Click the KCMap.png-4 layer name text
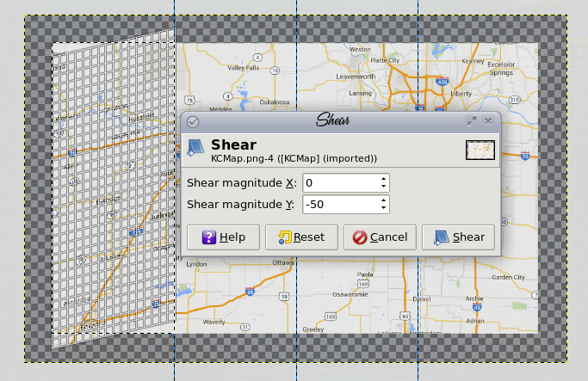Screen dimensions: 588x381 tap(294, 158)
